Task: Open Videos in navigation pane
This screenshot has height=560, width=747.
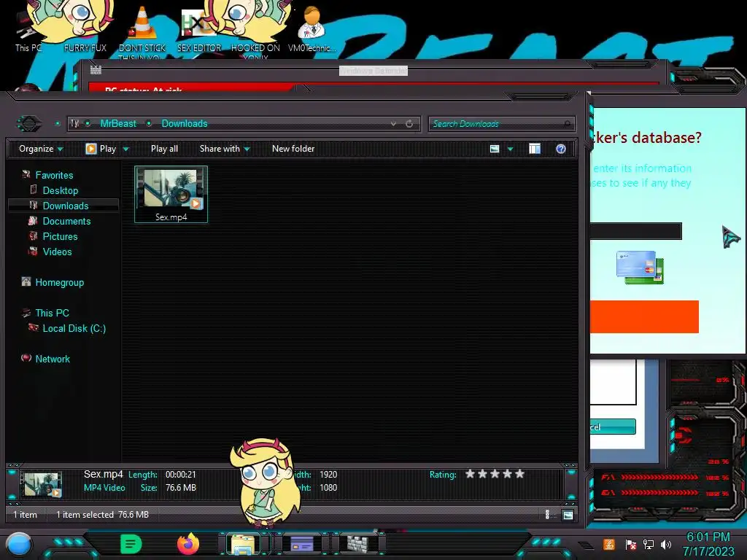Action: [57, 252]
